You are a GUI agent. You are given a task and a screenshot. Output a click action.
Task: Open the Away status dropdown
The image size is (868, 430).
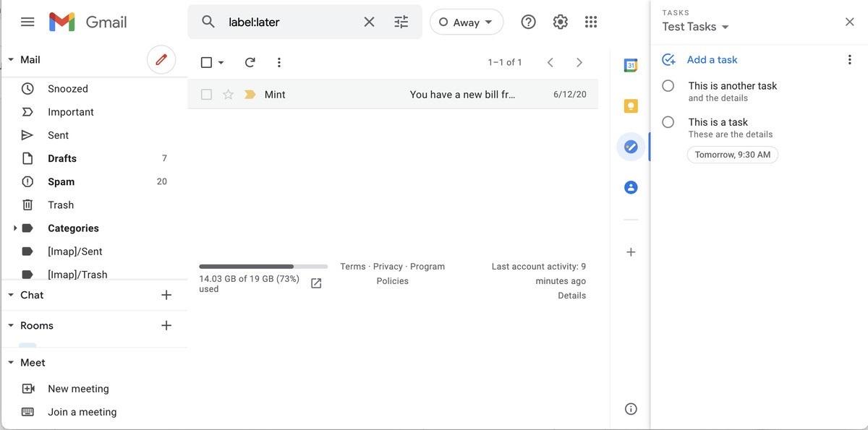click(466, 22)
